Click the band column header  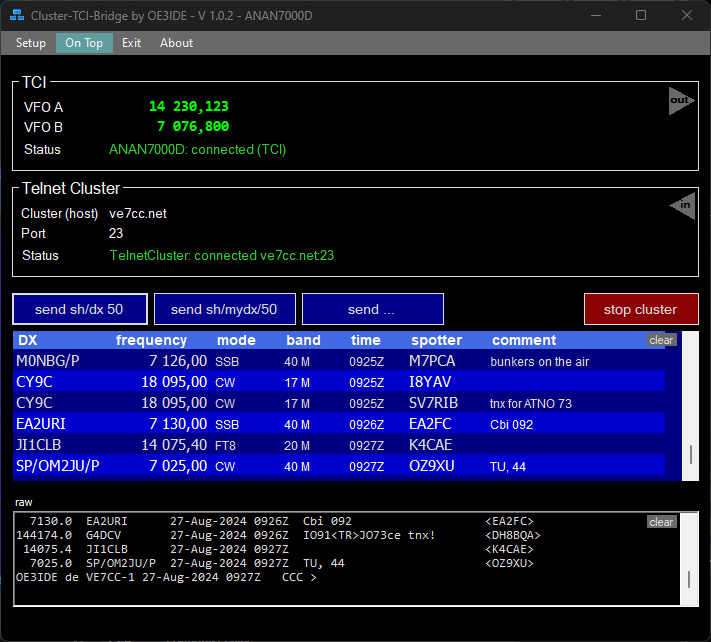pyautogui.click(x=303, y=340)
